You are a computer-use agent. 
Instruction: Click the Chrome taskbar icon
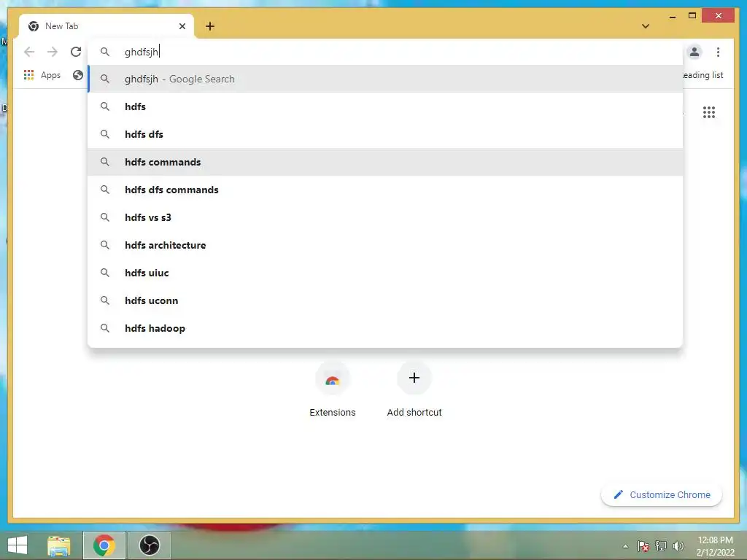[104, 545]
